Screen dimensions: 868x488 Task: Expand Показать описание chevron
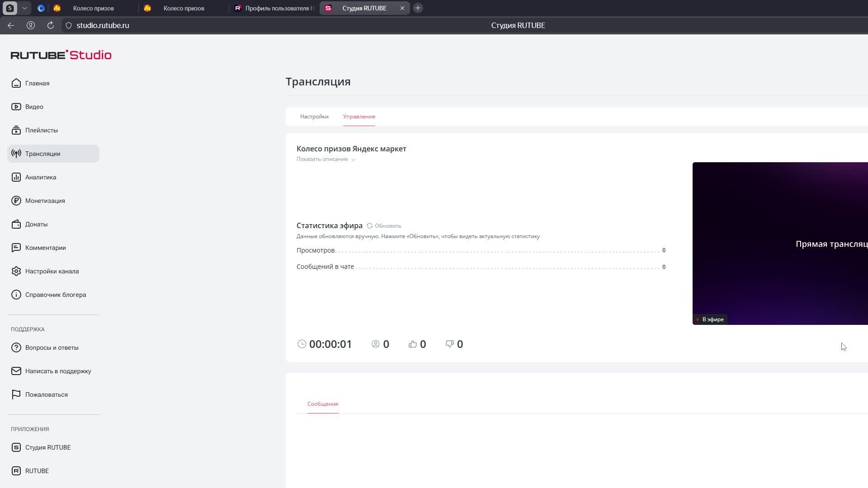coord(353,160)
